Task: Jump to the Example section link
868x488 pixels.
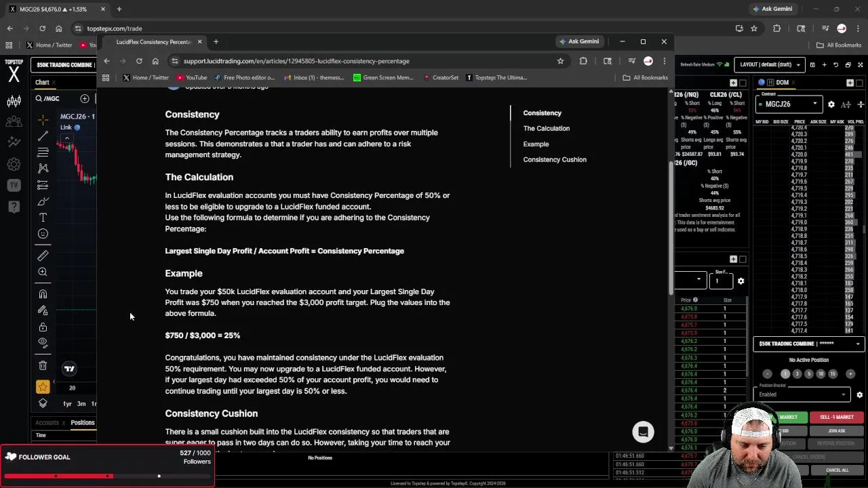Action: point(536,144)
